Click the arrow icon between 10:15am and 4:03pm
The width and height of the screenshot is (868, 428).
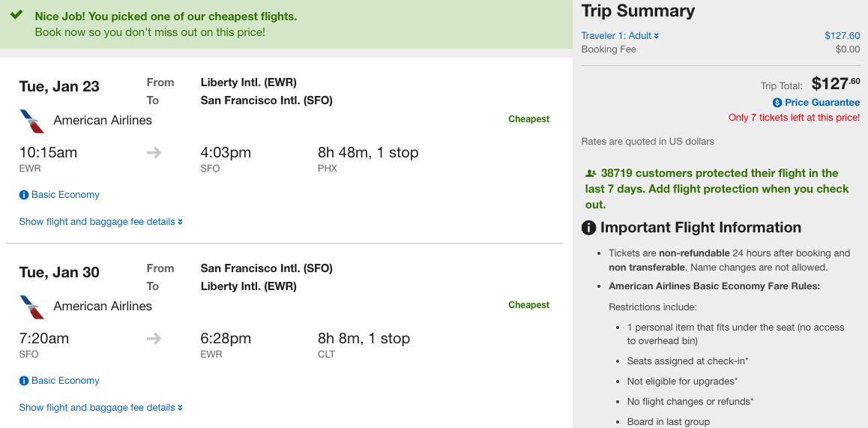pos(154,153)
